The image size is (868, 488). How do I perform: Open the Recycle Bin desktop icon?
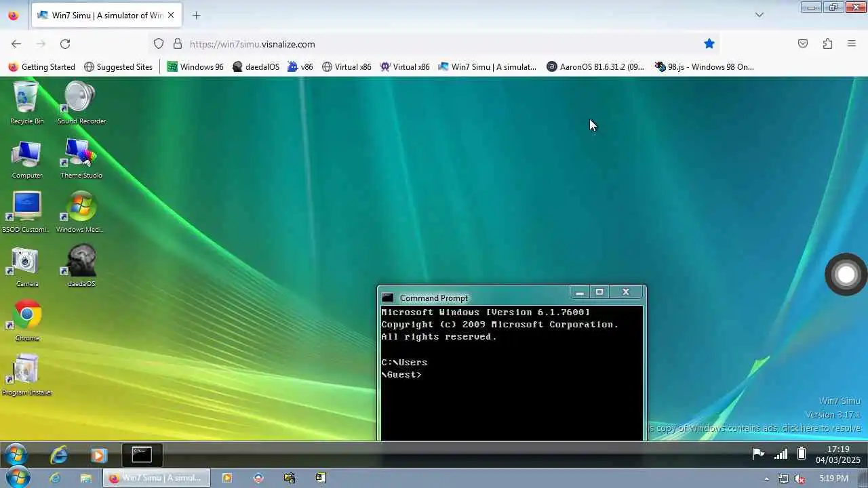[x=26, y=102]
